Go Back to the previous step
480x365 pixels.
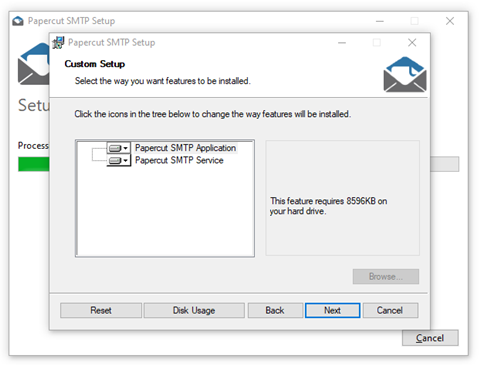275,310
